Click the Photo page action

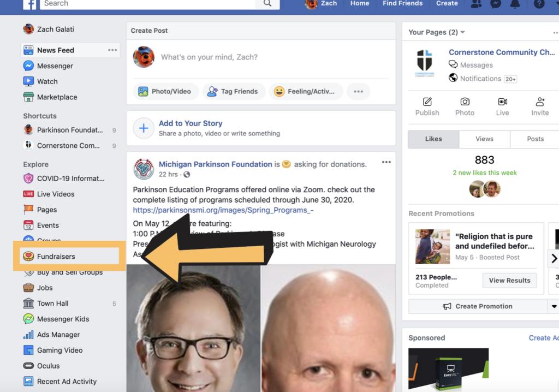[x=465, y=106]
